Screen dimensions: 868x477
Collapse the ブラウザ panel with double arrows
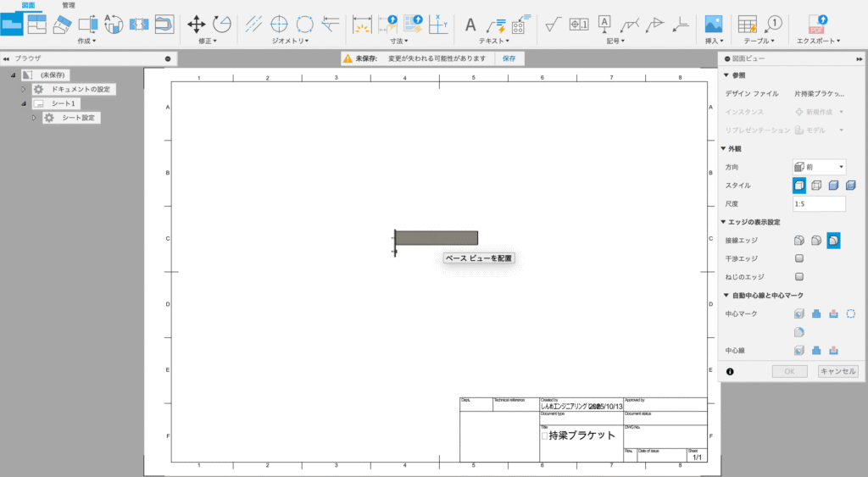click(6, 58)
